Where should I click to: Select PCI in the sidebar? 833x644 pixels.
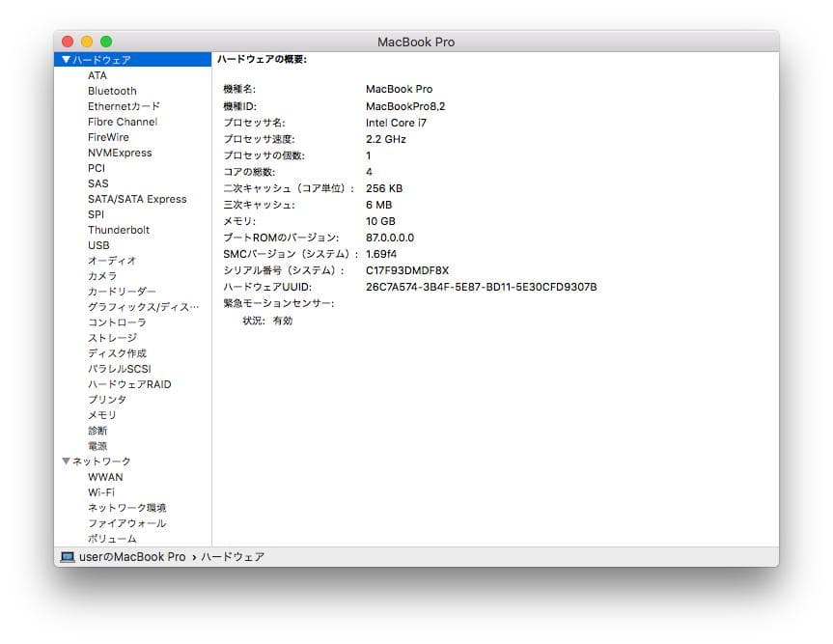97,168
